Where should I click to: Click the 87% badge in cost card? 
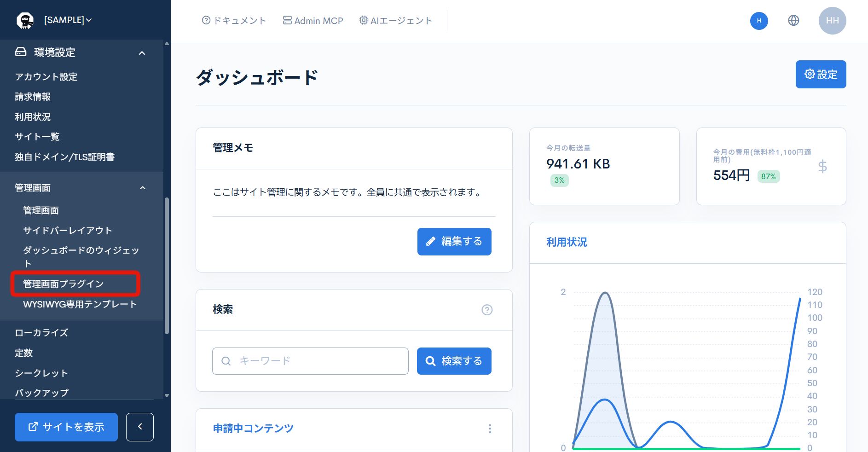[769, 176]
